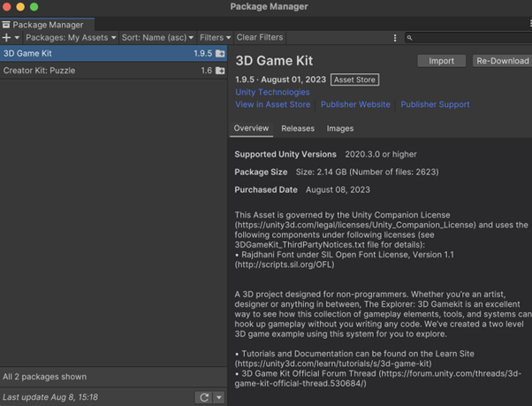Click the scripts.sil.org/OFL URL text
The width and height of the screenshot is (532, 406).
[x=285, y=264]
